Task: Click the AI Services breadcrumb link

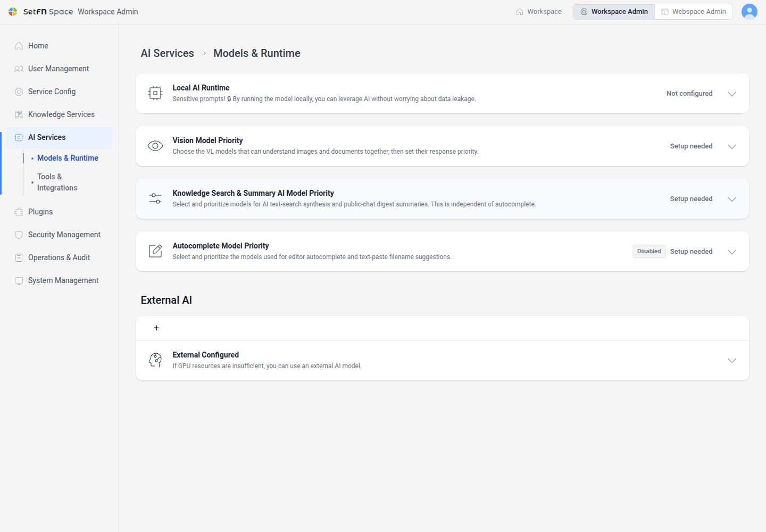Action: [x=167, y=53]
